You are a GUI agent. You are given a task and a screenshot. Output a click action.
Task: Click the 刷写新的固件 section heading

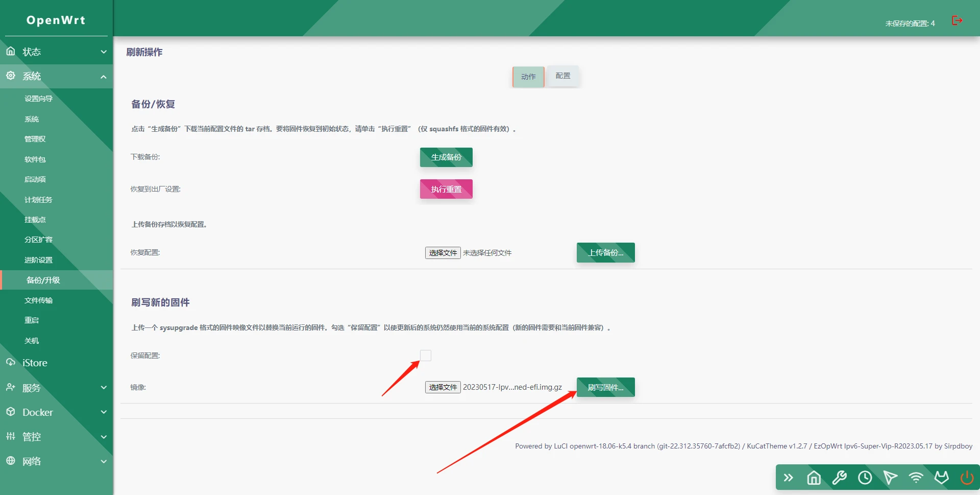(160, 302)
